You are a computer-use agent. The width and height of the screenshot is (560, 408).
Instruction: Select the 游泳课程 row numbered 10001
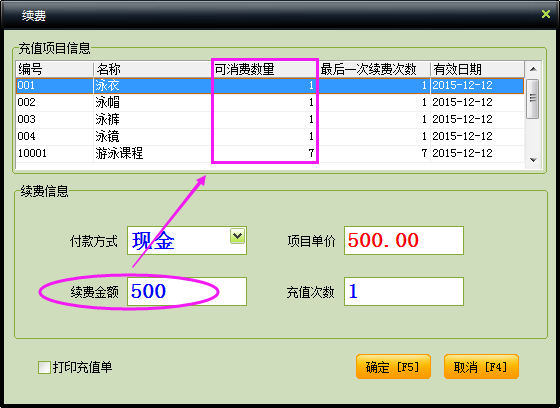270,153
